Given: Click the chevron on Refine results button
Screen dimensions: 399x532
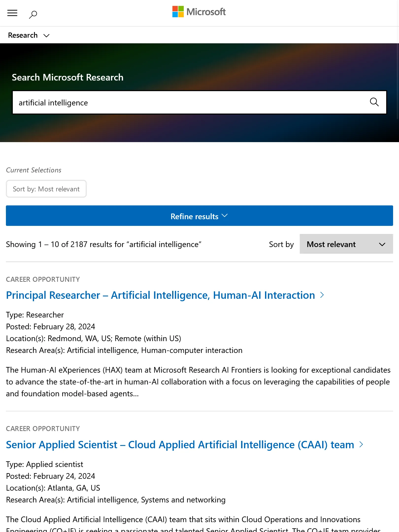Looking at the screenshot, I should coord(224,216).
